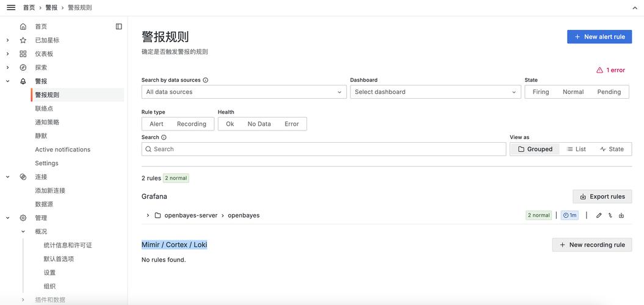Open 统计信息和许可证 in sidebar
Image resolution: width=644 pixels, height=305 pixels.
point(68,245)
